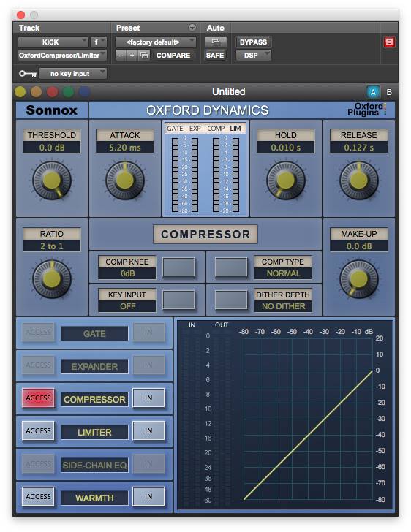411x532 pixels.
Task: Toggle the Compressor IN switch
Action: click(148, 398)
